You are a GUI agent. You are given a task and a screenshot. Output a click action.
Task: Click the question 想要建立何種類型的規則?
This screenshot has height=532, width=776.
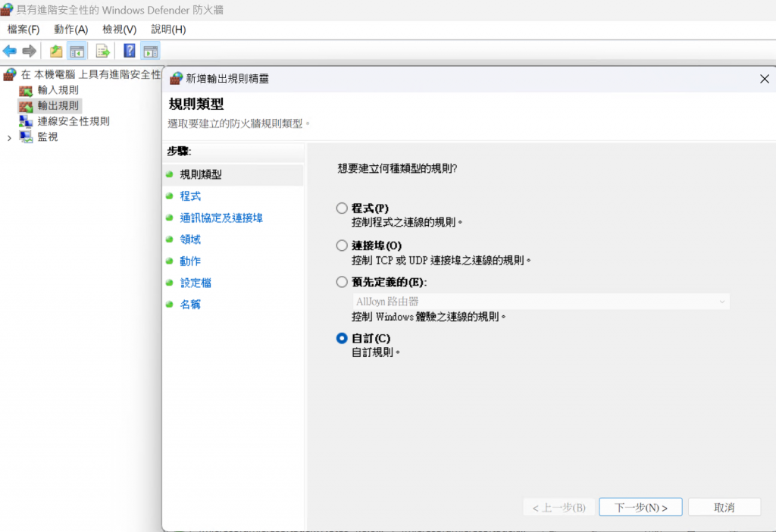[x=397, y=169]
